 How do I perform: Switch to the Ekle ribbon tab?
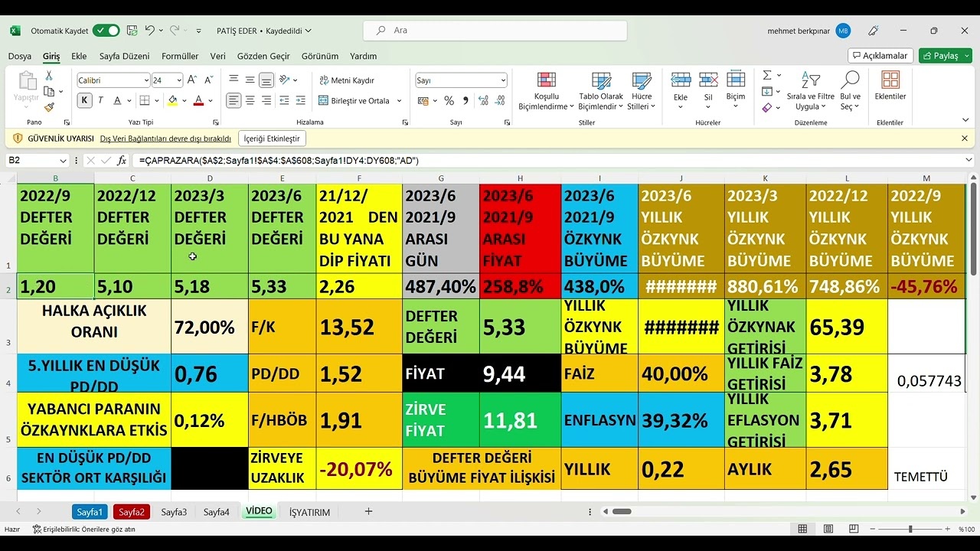click(79, 56)
